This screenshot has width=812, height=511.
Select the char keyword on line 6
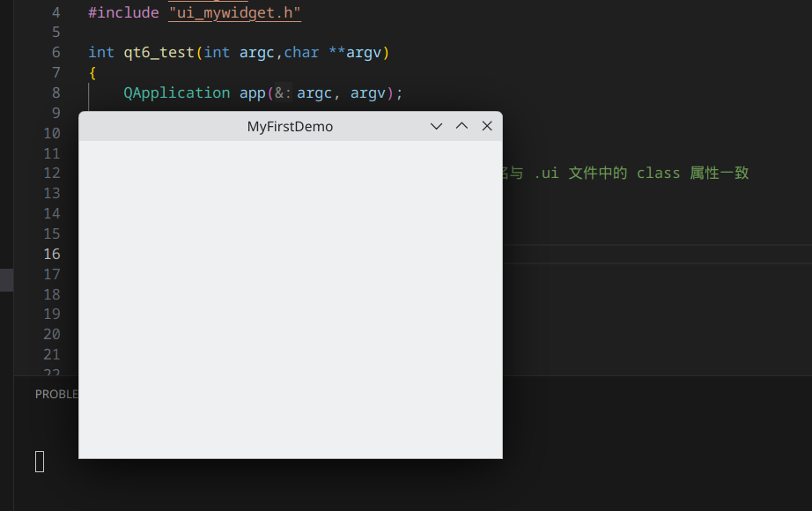pos(301,52)
